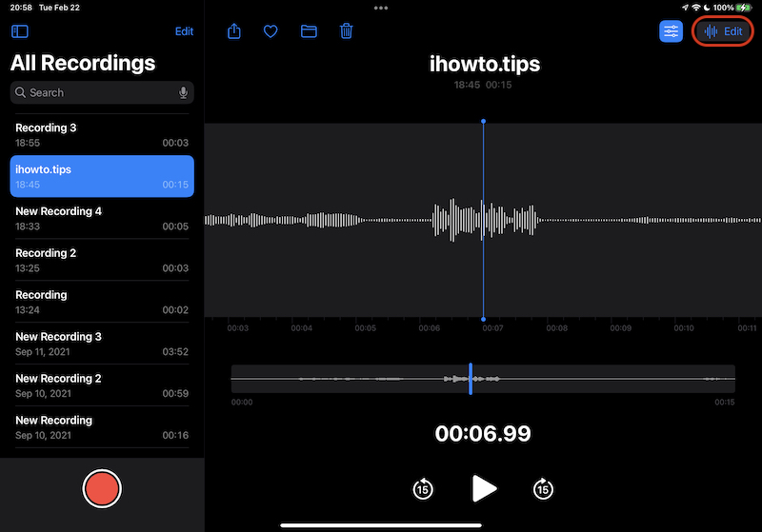Image resolution: width=762 pixels, height=532 pixels.
Task: Tap the waveform Edit button
Action: tap(723, 31)
